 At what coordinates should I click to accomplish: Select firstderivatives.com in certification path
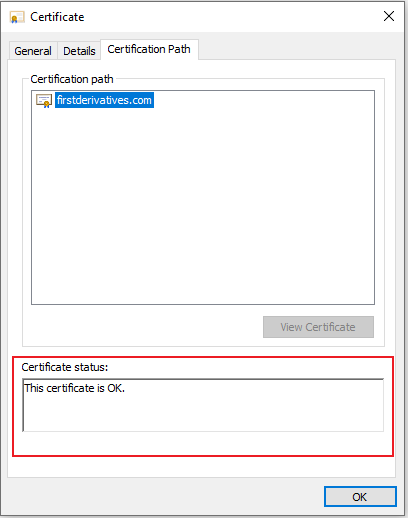[x=104, y=100]
